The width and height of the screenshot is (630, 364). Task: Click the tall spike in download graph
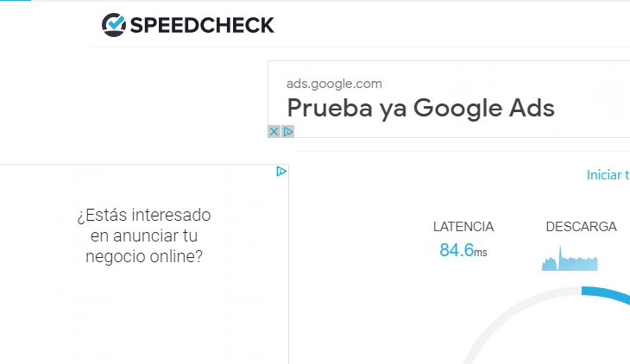point(560,256)
